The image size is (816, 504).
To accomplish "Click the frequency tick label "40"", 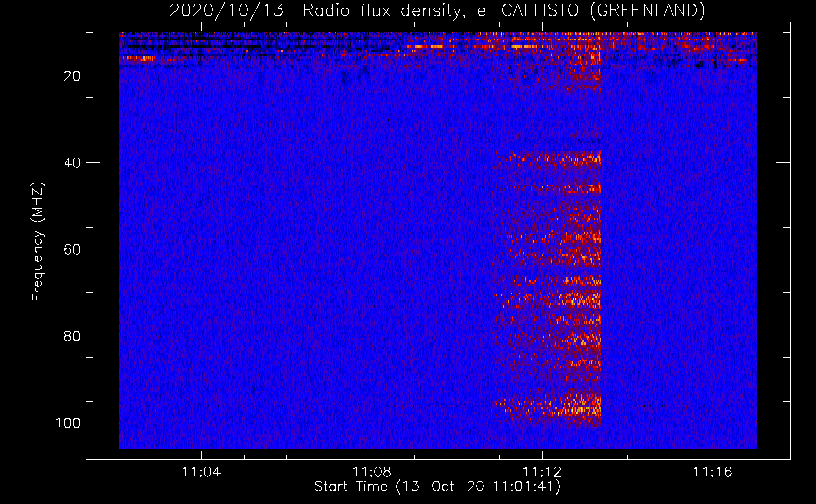I will pos(72,163).
